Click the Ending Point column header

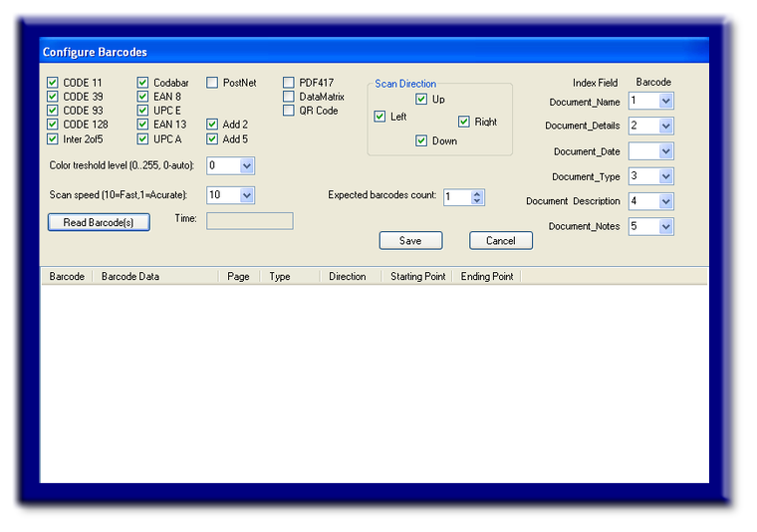click(x=487, y=277)
